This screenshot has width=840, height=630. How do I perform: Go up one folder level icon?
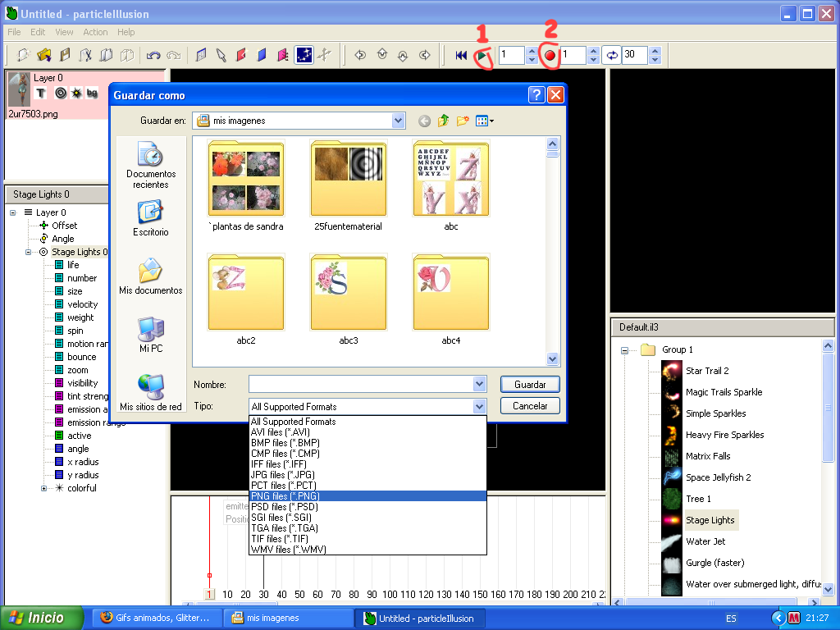pyautogui.click(x=443, y=121)
